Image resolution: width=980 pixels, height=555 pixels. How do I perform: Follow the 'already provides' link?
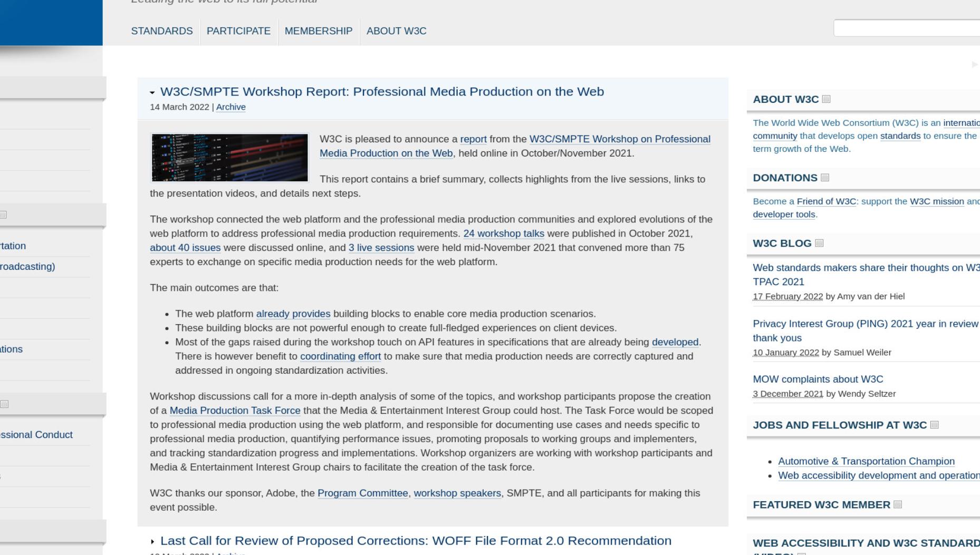pos(293,314)
